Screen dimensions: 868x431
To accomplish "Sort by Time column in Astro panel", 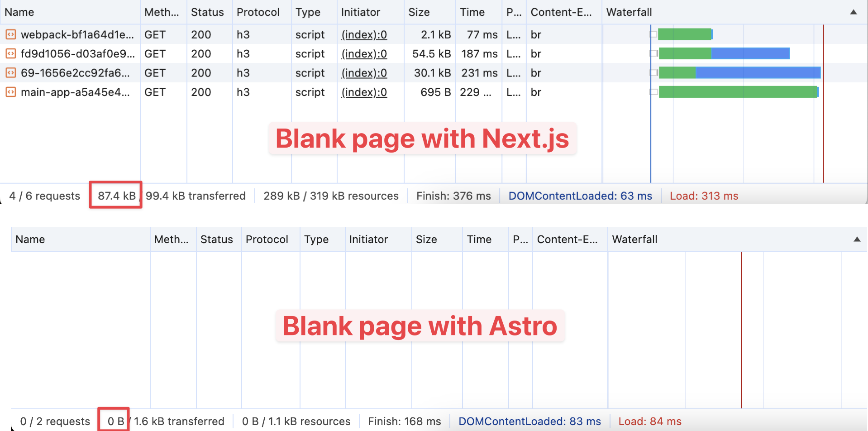I will (486, 239).
